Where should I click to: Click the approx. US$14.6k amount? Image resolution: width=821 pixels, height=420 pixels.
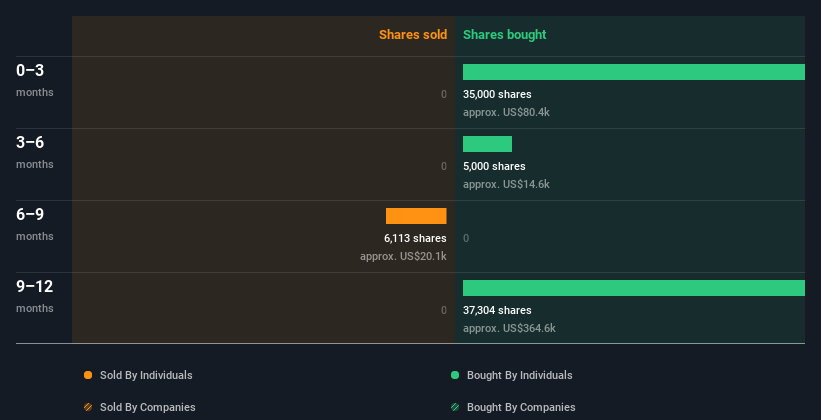506,184
